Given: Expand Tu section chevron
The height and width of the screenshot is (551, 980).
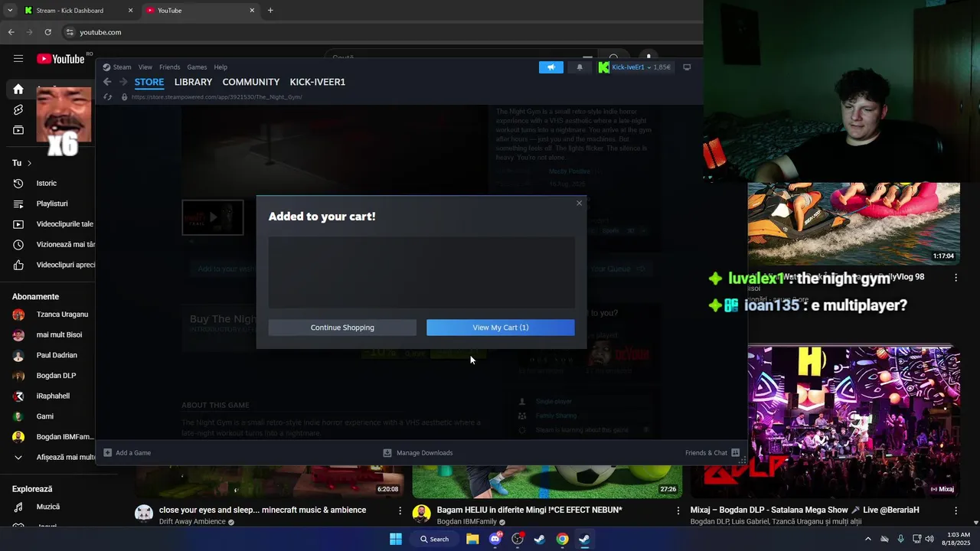Looking at the screenshot, I should tap(29, 163).
